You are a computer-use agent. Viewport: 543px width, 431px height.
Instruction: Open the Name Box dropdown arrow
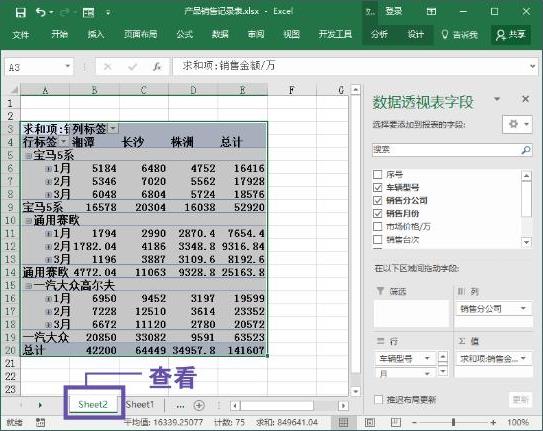click(68, 66)
